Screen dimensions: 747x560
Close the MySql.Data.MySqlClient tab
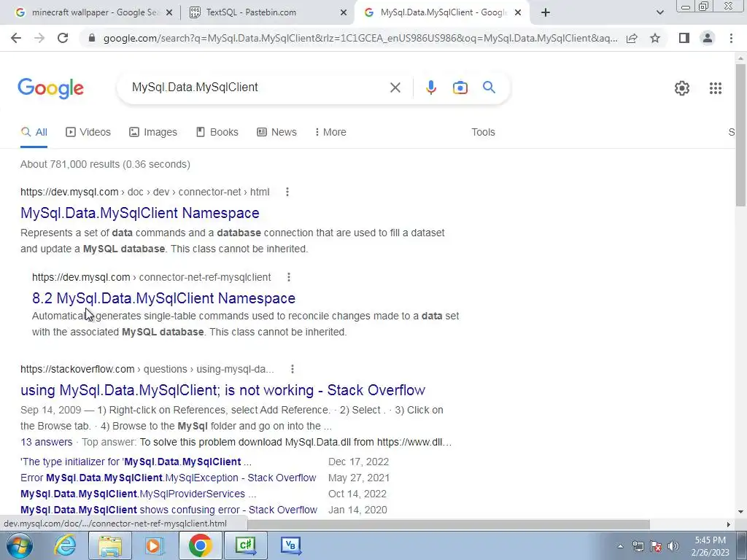point(518,13)
